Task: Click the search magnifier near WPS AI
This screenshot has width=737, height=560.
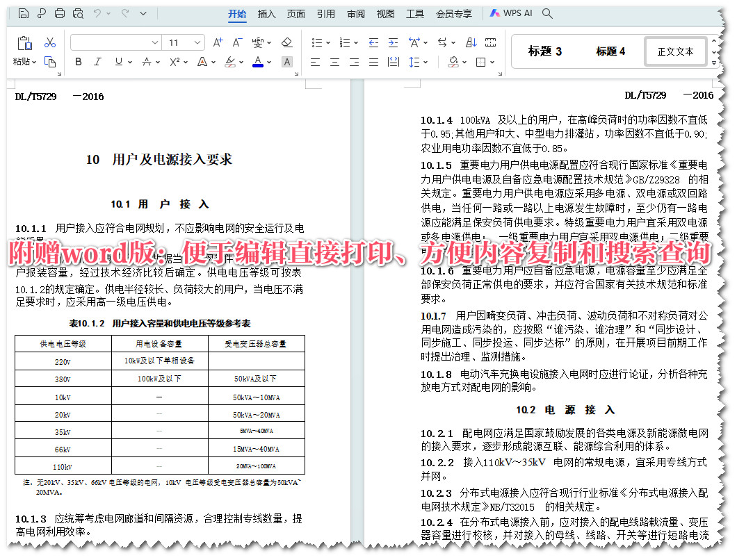Action: pos(547,13)
